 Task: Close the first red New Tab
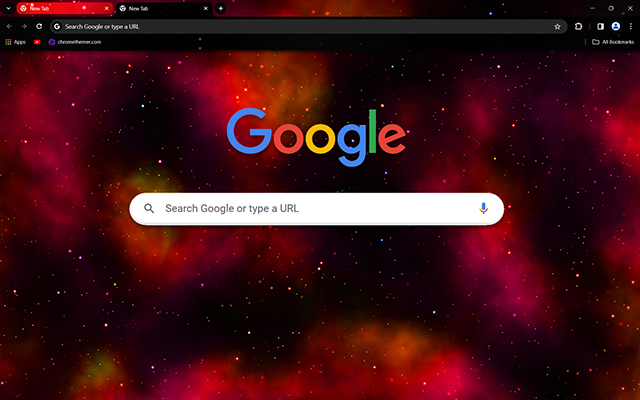point(107,8)
